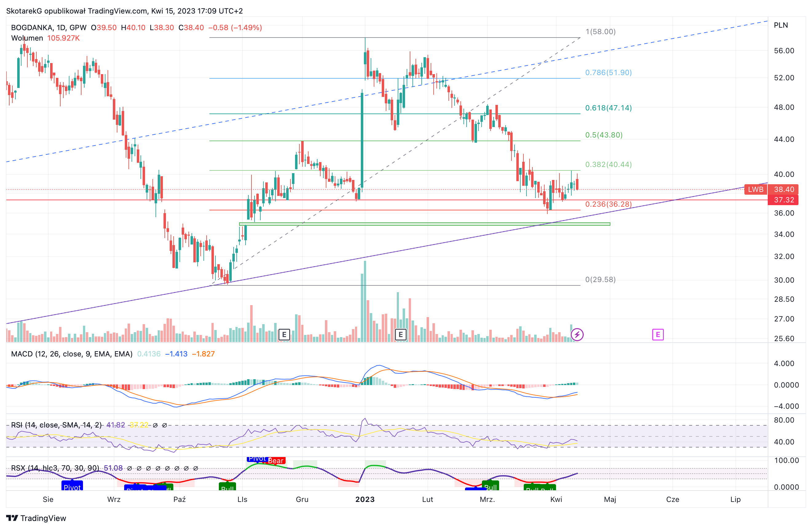This screenshot has width=812, height=529.
Task: Click the 0.382(40.44) Fibonacci level label
Action: pyautogui.click(x=608, y=164)
